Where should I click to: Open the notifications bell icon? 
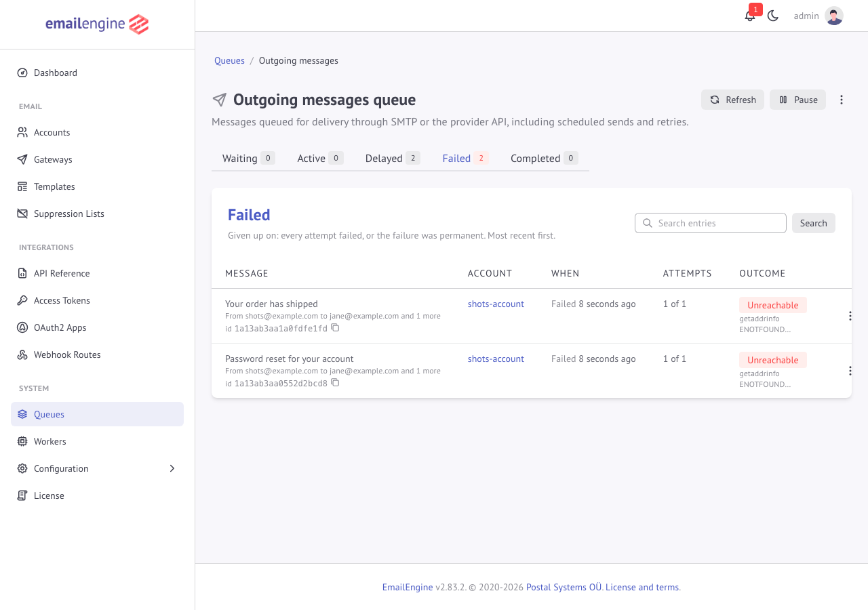tap(750, 16)
